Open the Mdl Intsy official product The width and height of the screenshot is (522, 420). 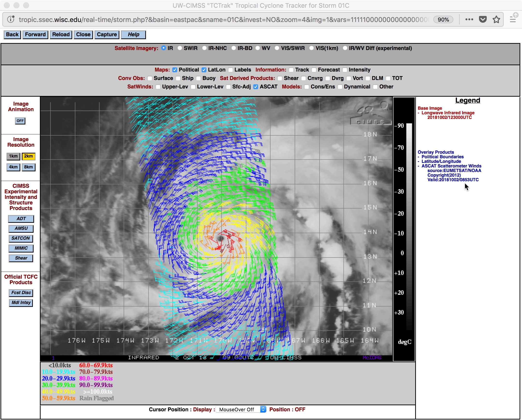21,303
